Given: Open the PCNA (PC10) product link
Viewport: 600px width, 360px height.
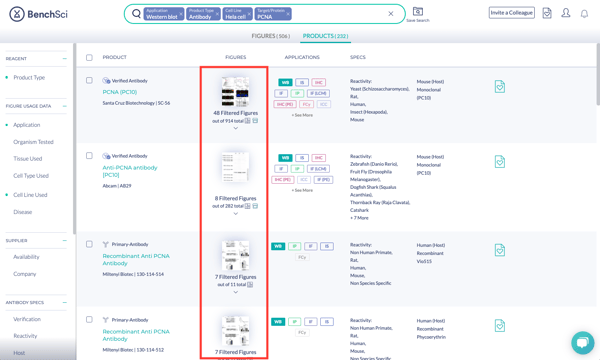Looking at the screenshot, I should coord(120,92).
